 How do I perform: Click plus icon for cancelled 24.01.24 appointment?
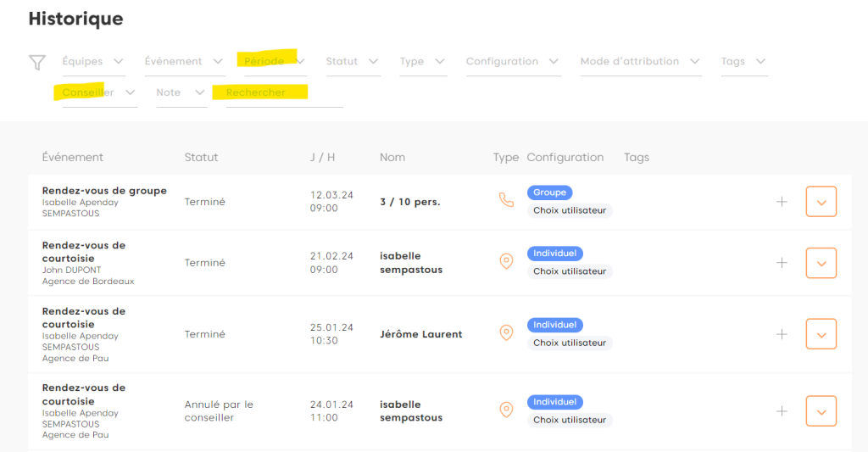782,411
